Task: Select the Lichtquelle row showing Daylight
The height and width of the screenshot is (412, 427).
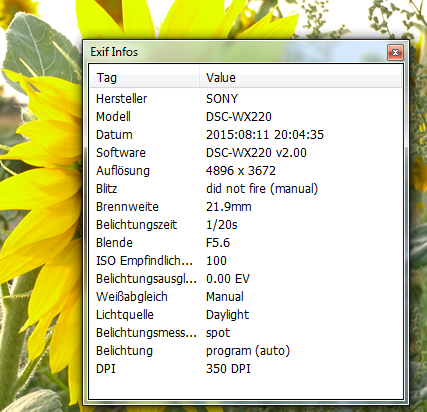Action: tap(246, 315)
